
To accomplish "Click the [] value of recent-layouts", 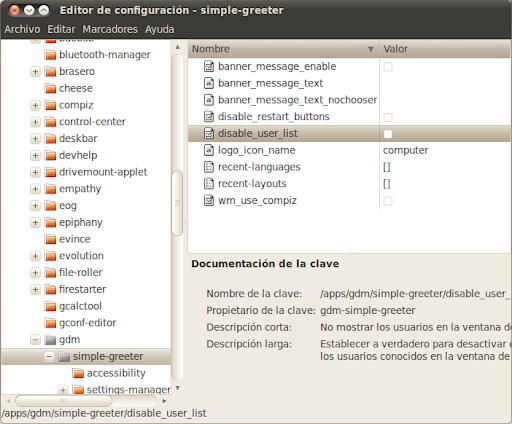I will [386, 184].
